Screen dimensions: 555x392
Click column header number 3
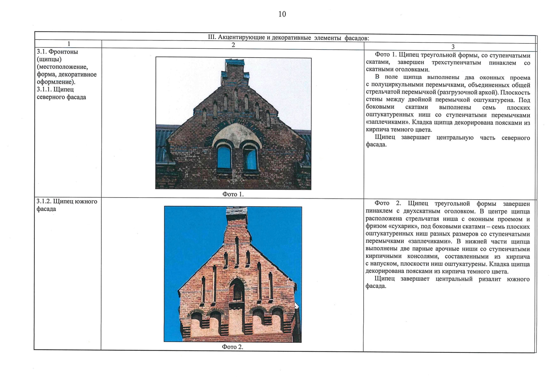coord(453,47)
